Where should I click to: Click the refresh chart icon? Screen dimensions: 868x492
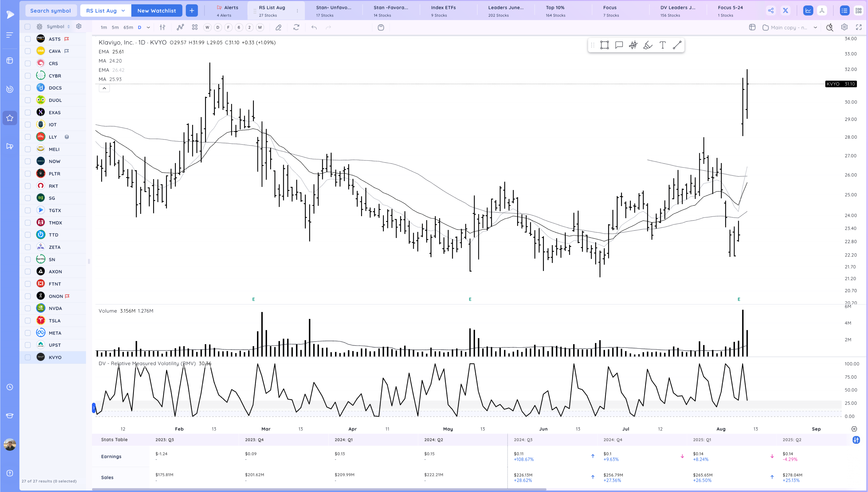[x=296, y=27]
